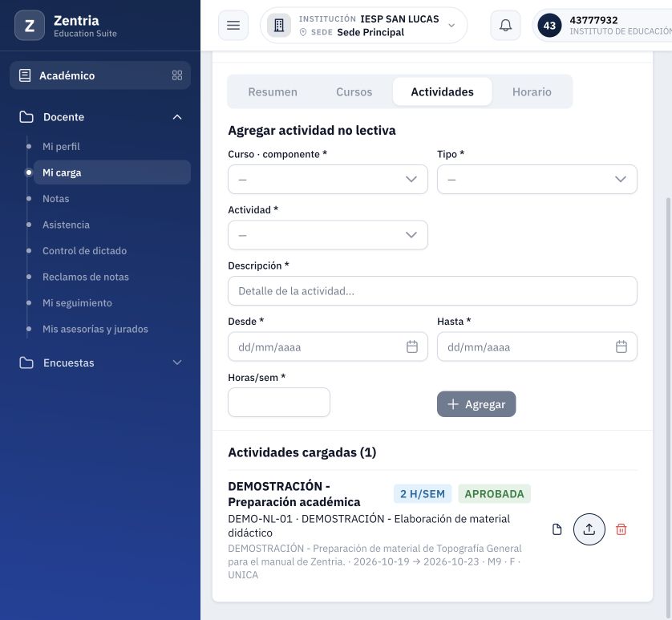This screenshot has width=672, height=620.
Task: Click the upload evidence icon
Action: (x=589, y=529)
